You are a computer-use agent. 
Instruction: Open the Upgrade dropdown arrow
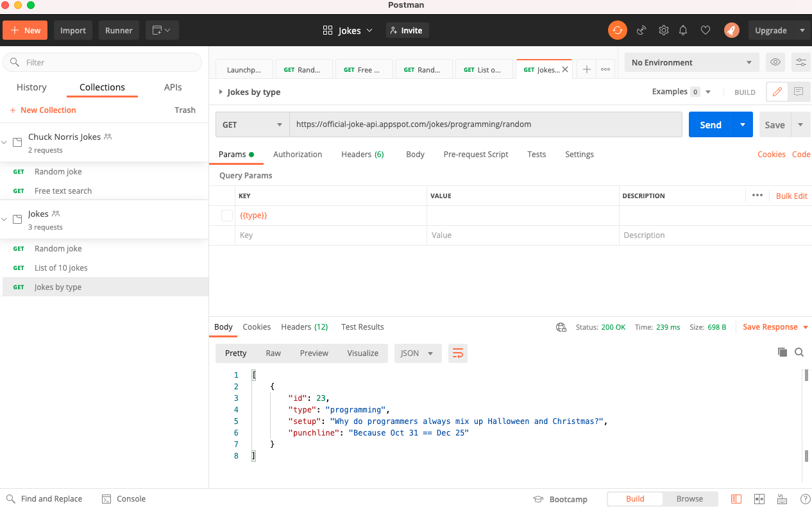[x=802, y=30]
